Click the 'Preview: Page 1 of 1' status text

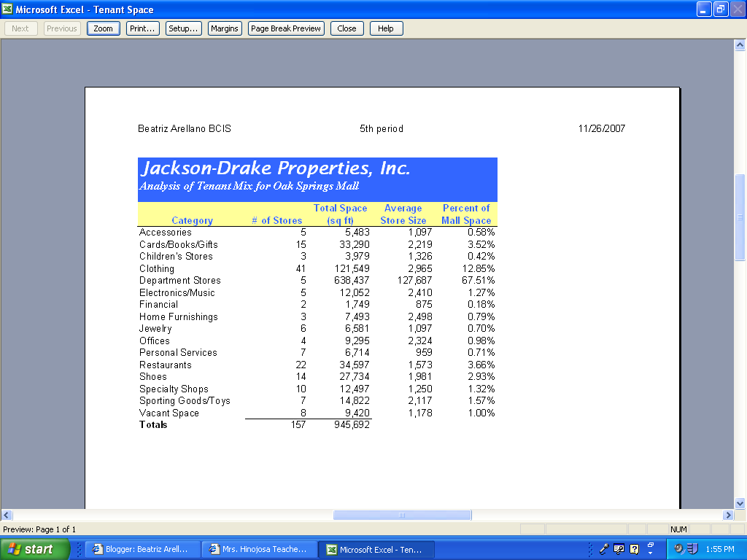[x=39, y=529]
